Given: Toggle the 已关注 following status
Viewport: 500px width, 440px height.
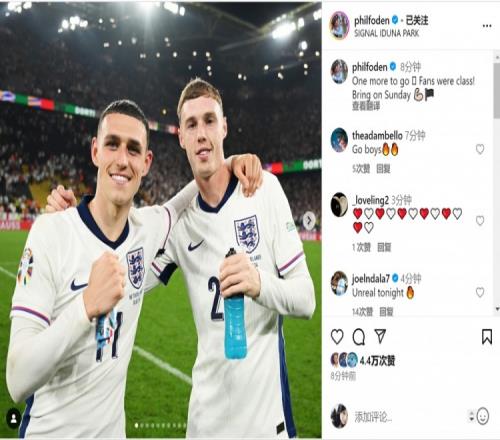Looking at the screenshot, I should point(417,20).
